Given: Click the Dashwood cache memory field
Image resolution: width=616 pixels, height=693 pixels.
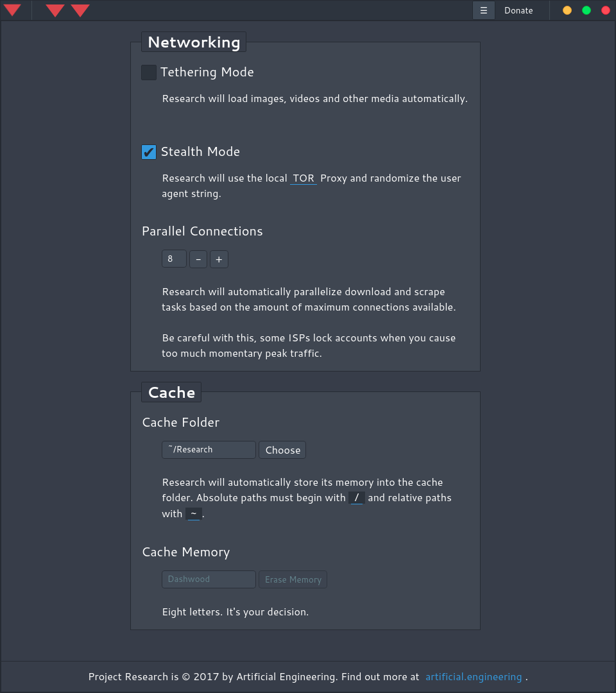Looking at the screenshot, I should point(209,579).
